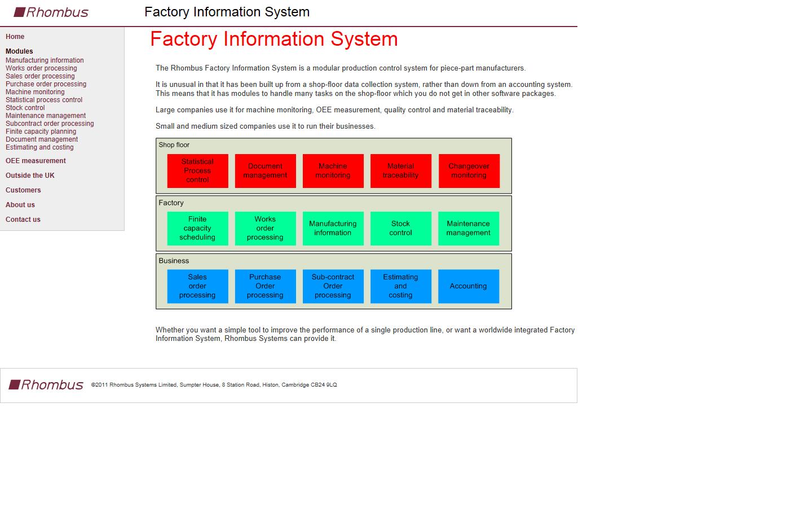Go to the Manufacturing information sidebar link

coord(45,60)
